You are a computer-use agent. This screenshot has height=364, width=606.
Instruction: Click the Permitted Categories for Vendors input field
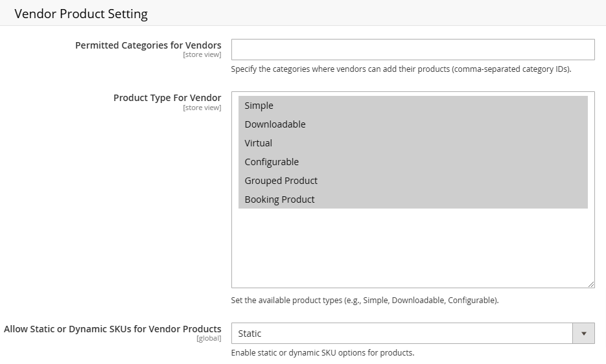pyautogui.click(x=413, y=49)
